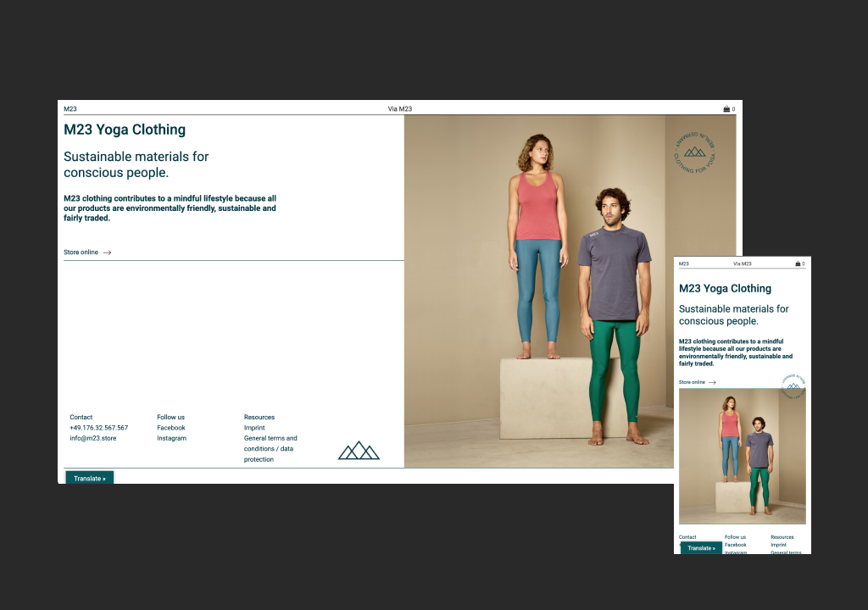Viewport: 868px width, 610px height.
Task: Open Via M23 in the desktop header
Action: pyautogui.click(x=400, y=109)
